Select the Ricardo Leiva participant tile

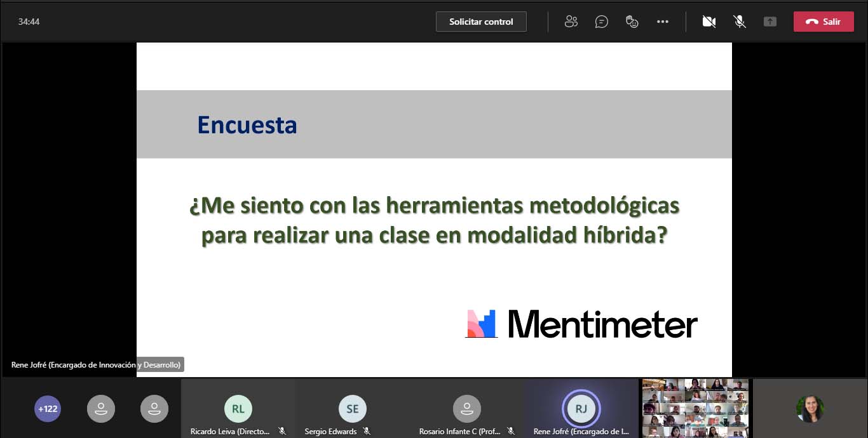238,409
